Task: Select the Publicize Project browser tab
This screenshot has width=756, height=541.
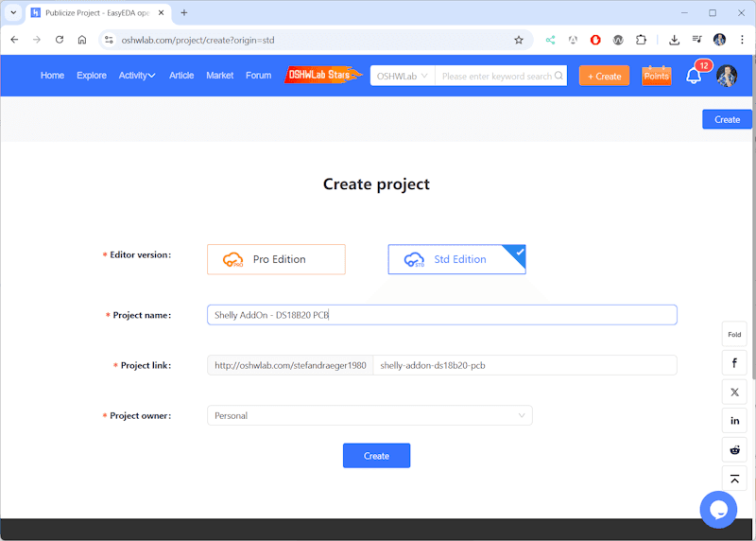Action: tap(96, 13)
